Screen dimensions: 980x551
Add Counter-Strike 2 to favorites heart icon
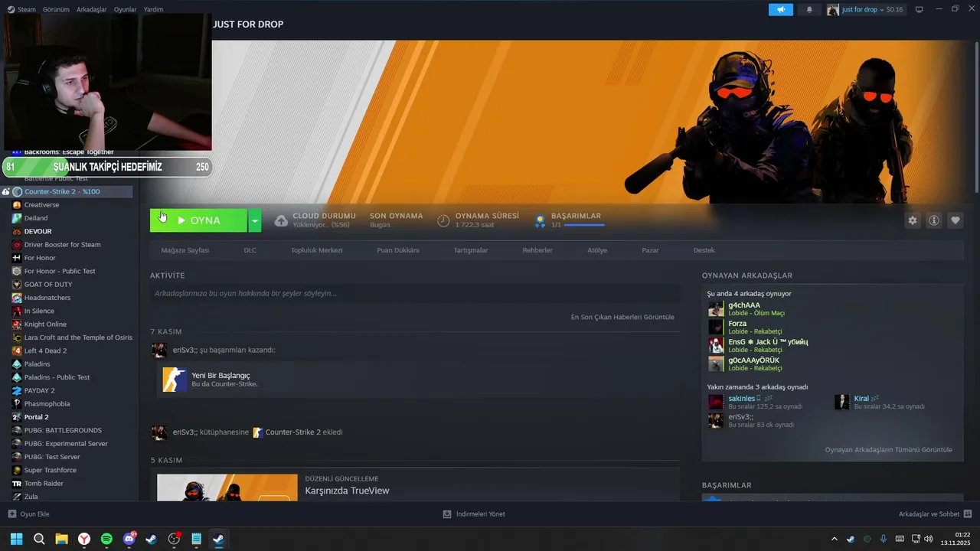[x=955, y=220]
